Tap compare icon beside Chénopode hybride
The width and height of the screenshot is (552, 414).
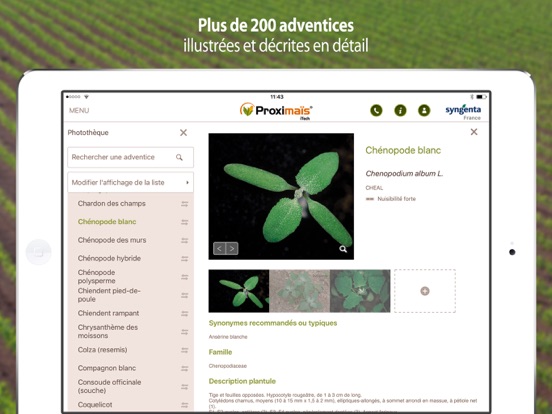click(x=185, y=259)
